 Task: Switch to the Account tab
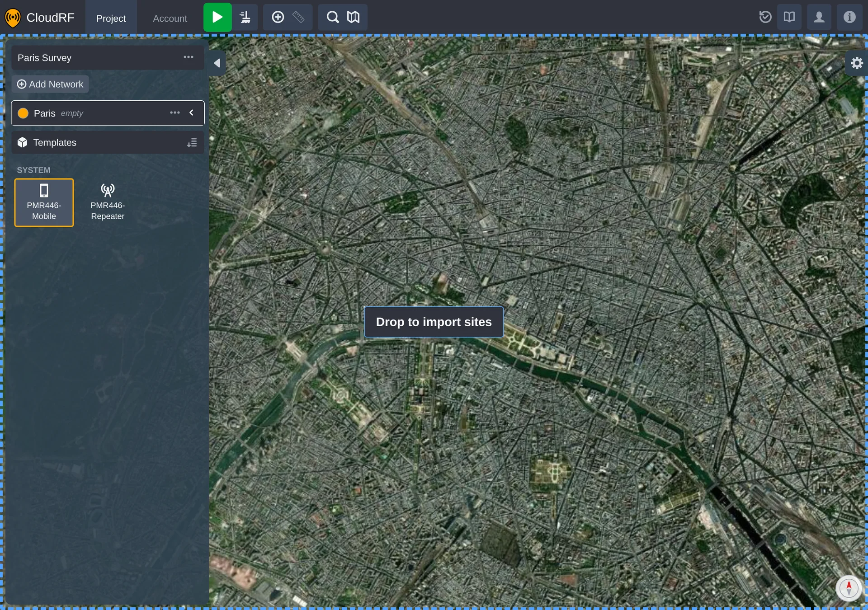[x=170, y=18]
